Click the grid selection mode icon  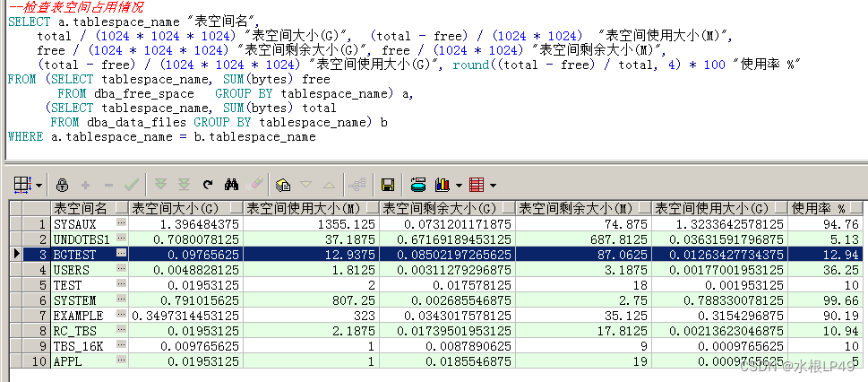tap(21, 185)
